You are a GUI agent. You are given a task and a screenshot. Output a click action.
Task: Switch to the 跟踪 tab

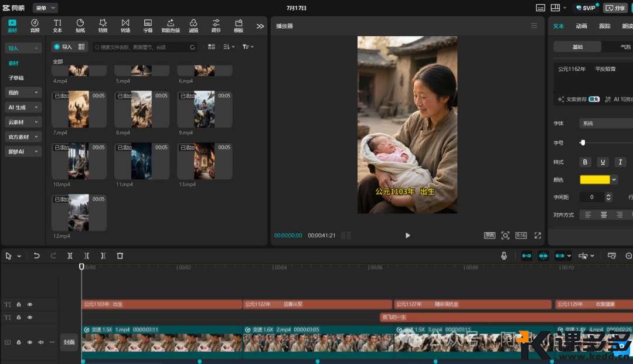604,26
